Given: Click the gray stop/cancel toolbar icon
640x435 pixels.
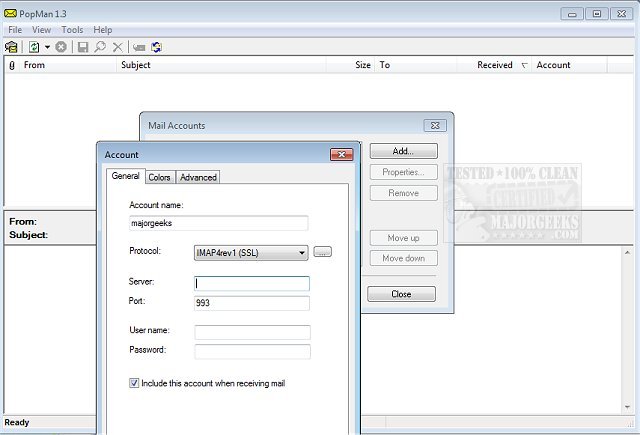Looking at the screenshot, I should (x=61, y=47).
